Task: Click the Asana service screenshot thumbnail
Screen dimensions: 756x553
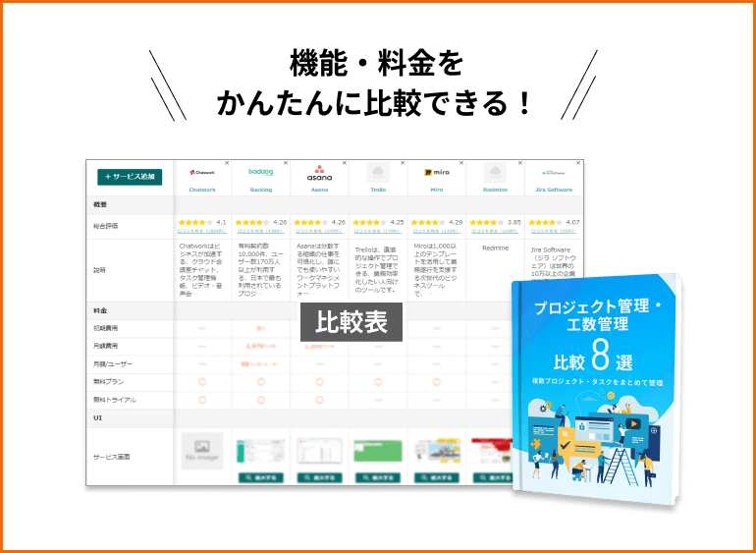Action: point(319,452)
